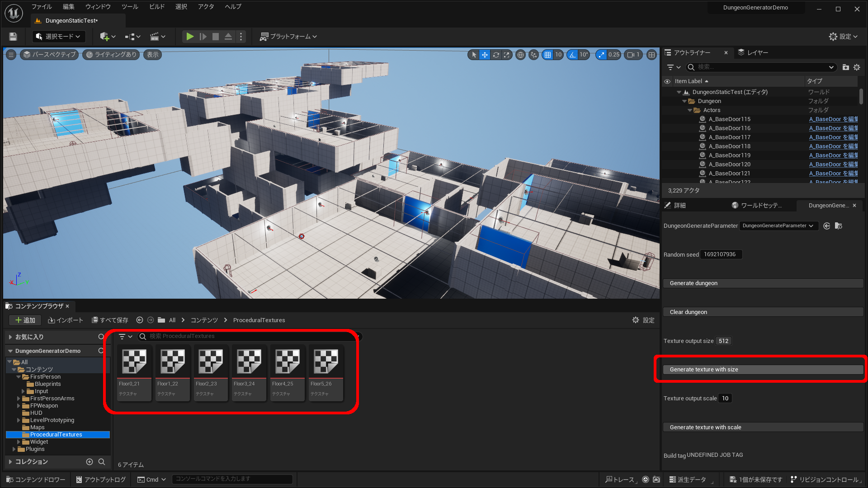Start Play In Editor with the green play button
Screen dimensions: 868x488
pyautogui.click(x=190, y=37)
